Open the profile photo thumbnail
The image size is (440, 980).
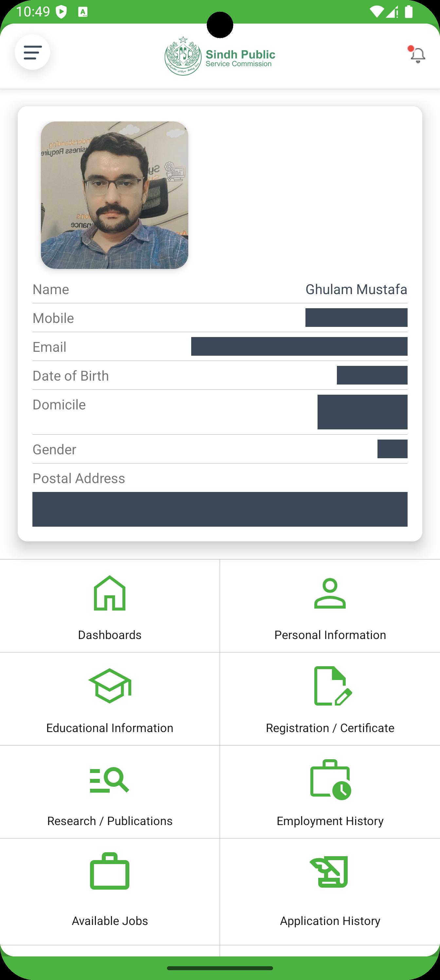[115, 195]
